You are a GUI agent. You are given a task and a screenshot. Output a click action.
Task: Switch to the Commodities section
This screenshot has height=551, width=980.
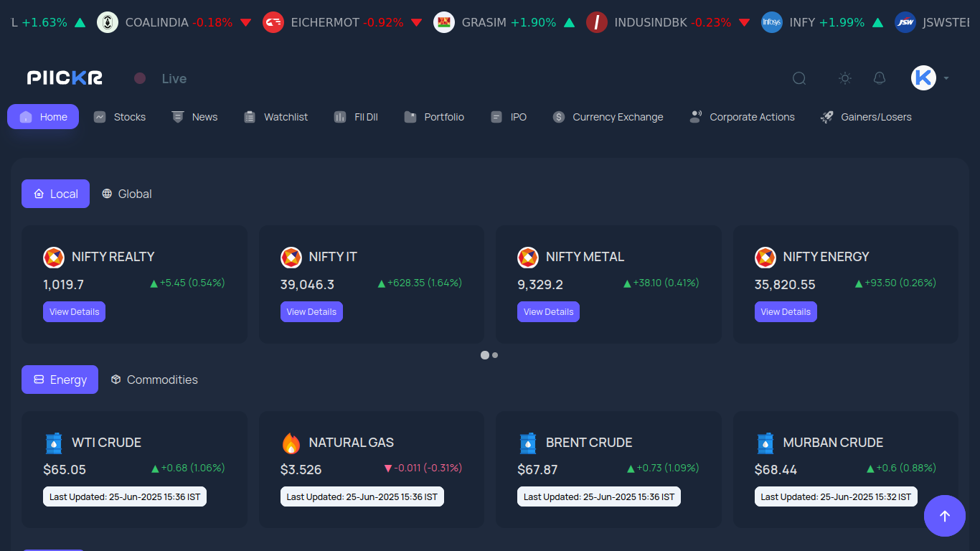click(x=154, y=380)
